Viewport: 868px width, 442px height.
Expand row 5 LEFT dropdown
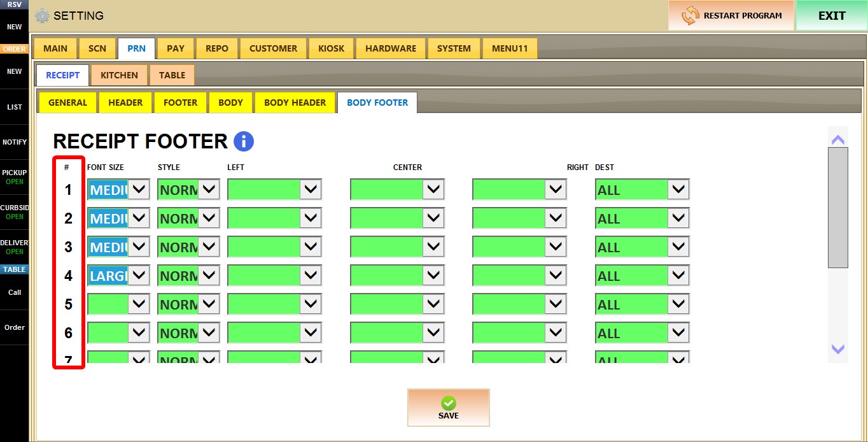pyautogui.click(x=311, y=304)
